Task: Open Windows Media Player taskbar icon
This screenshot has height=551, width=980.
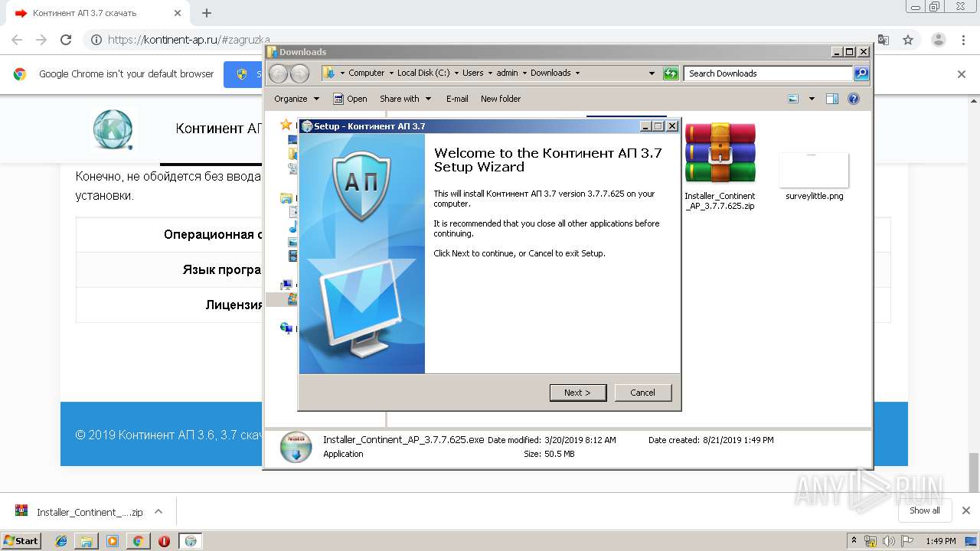Action: pos(113,540)
